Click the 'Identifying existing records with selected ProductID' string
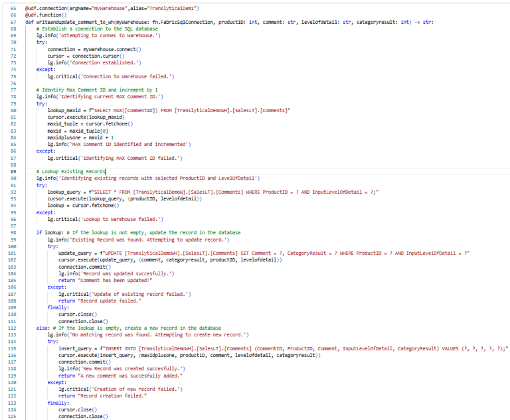This screenshot has height=420, width=510. (x=159, y=178)
